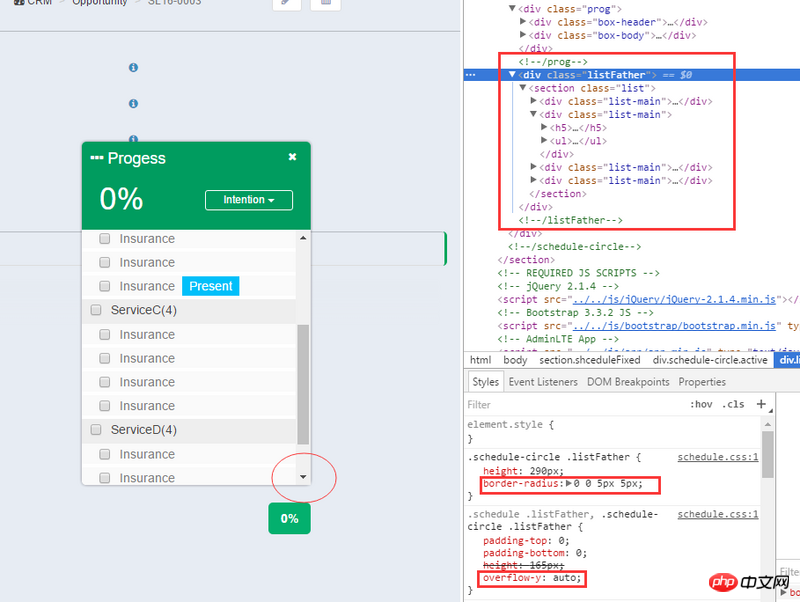800x602 pixels.
Task: Open the bootstrap.min.js script link
Action: pyautogui.click(x=674, y=325)
